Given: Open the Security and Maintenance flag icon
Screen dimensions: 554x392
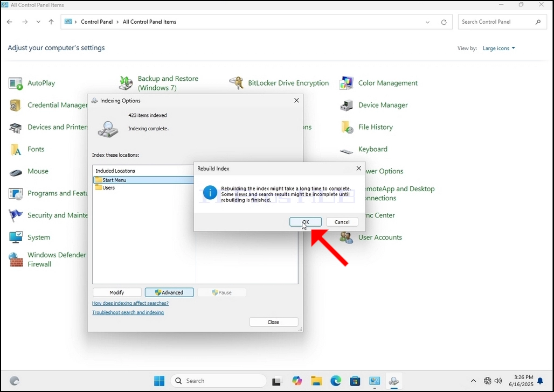Looking at the screenshot, I should (16, 215).
